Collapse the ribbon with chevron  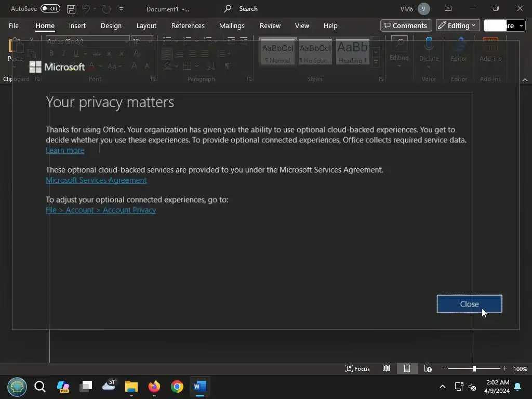click(x=525, y=79)
